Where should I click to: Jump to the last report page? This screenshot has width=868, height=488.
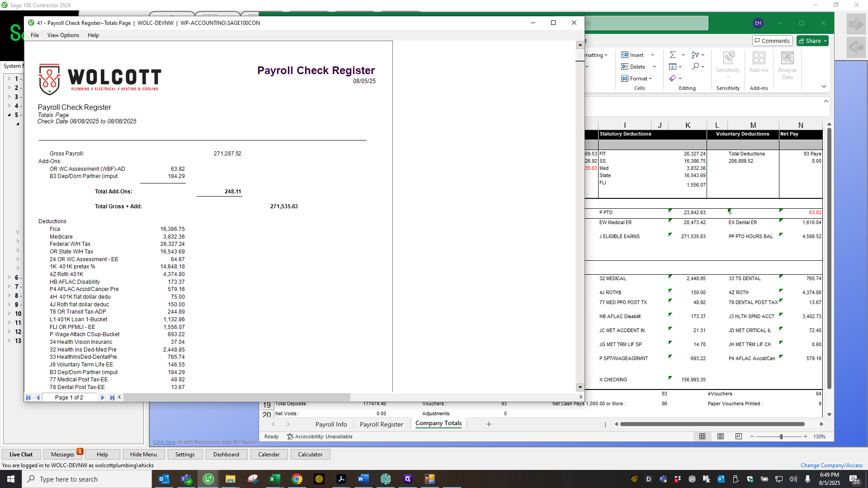(x=112, y=397)
